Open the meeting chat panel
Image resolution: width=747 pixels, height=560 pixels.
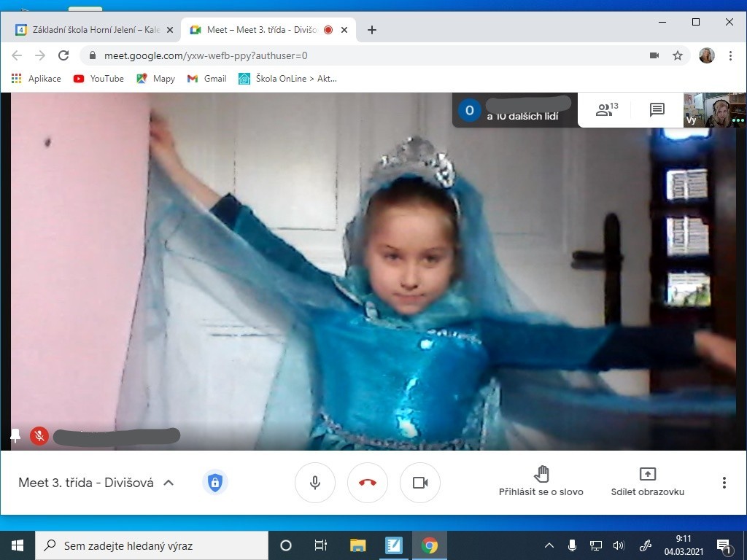(657, 110)
